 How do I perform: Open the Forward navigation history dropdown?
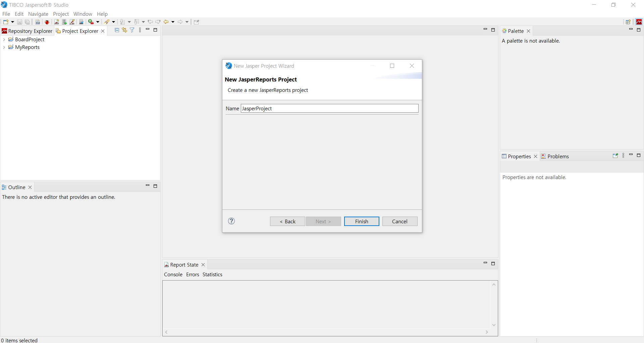tap(187, 22)
